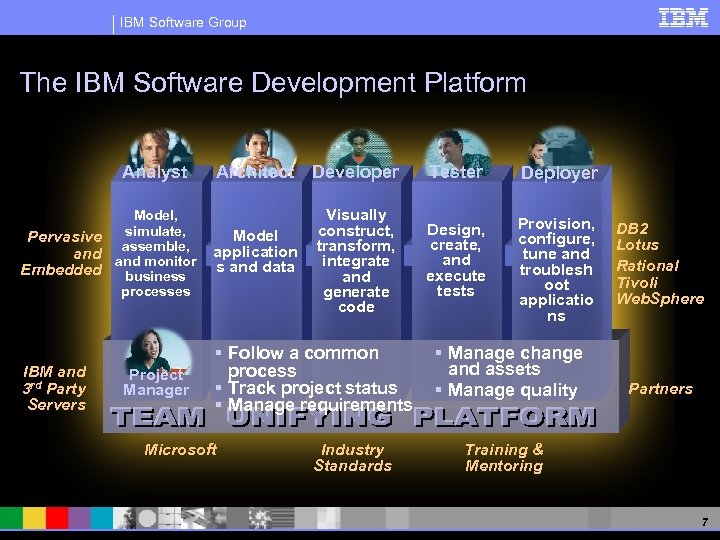Click the green square in footer strip
The width and height of the screenshot is (720, 540).
(11, 518)
